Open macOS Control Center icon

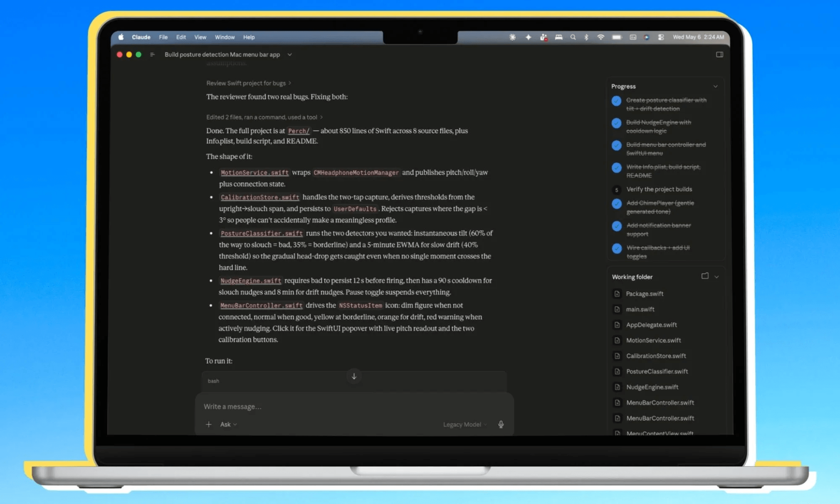point(661,37)
